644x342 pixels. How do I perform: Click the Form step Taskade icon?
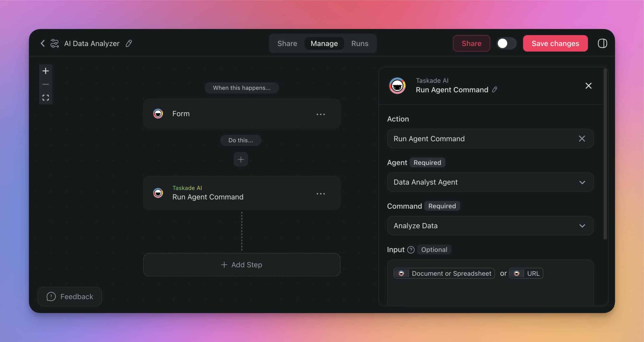(158, 113)
